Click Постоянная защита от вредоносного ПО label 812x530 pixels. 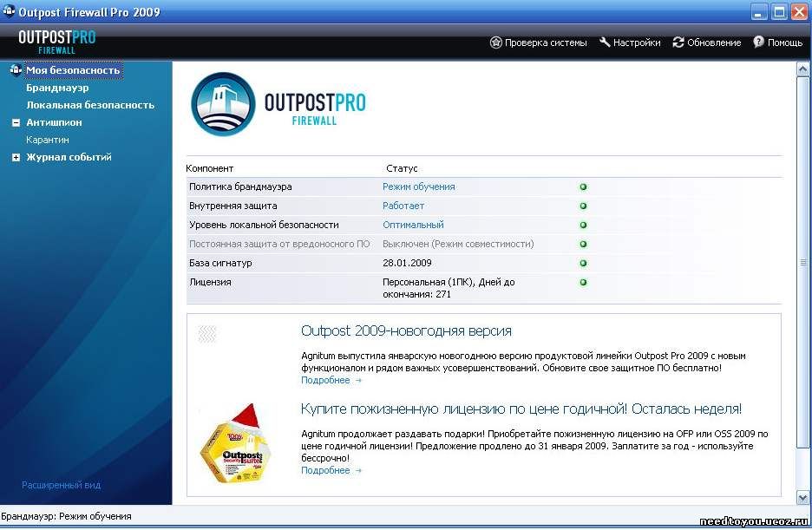[x=279, y=244]
